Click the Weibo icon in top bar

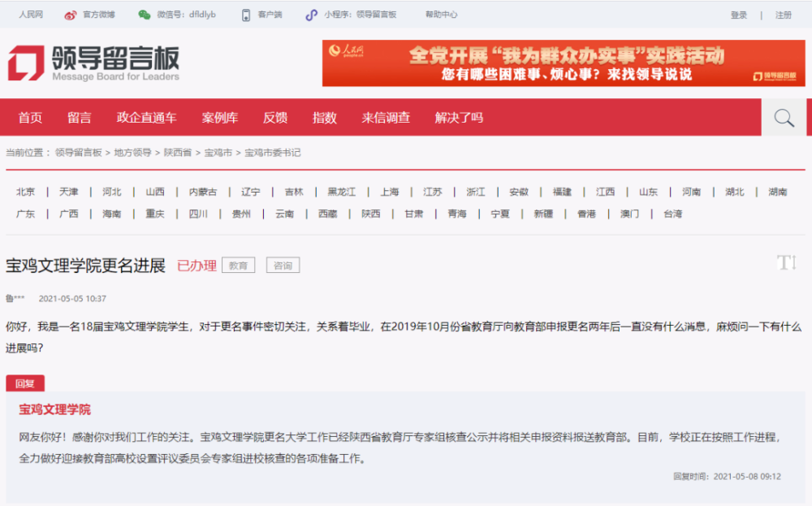point(71,15)
